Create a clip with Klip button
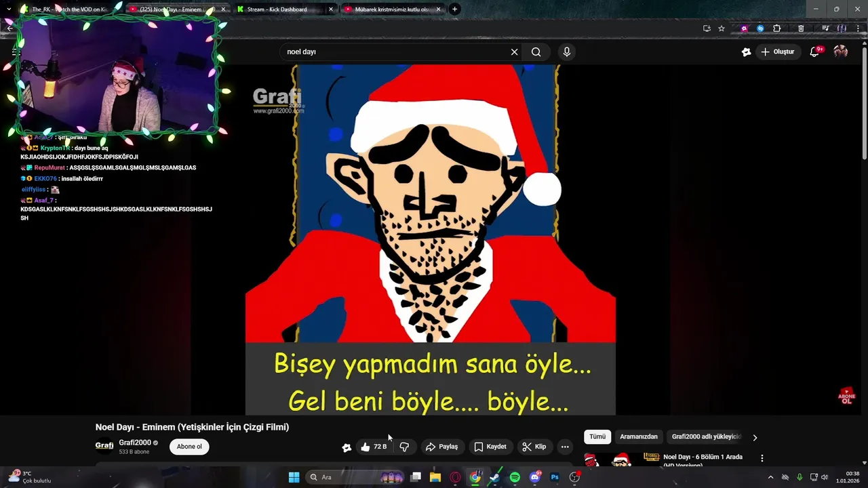The image size is (868, 488). [x=534, y=447]
